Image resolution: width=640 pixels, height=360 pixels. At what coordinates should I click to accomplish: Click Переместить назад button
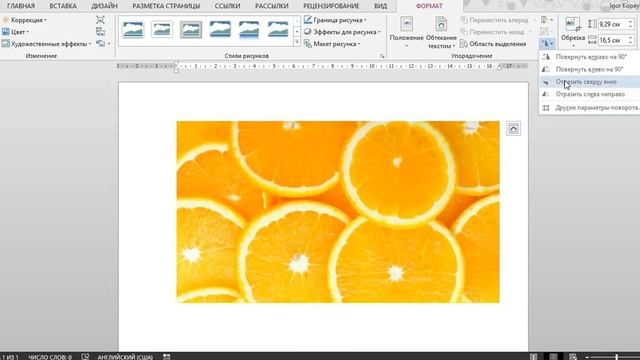492,31
